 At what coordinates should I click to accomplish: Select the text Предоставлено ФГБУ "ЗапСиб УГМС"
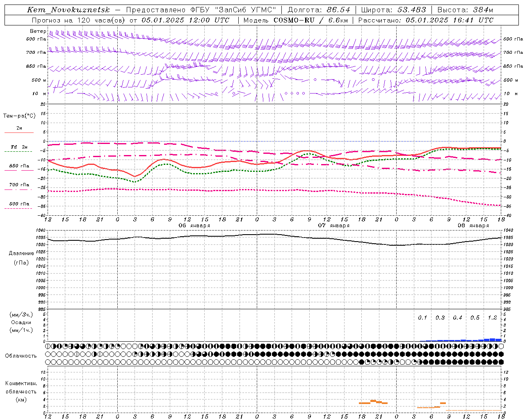click(201, 10)
